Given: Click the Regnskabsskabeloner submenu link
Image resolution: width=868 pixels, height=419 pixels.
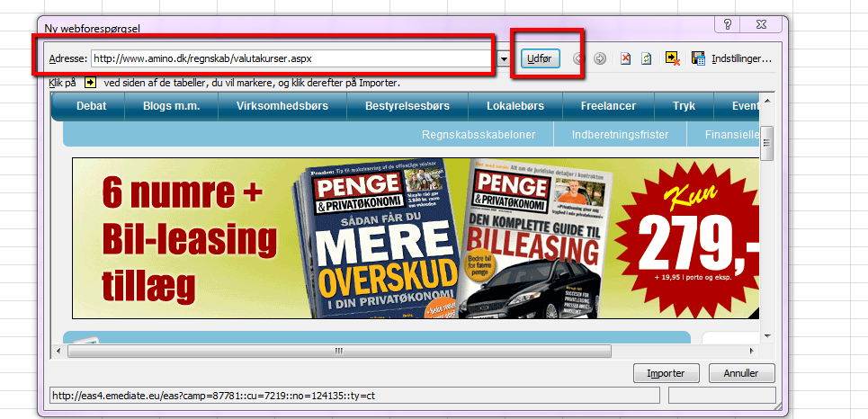Looking at the screenshot, I should (x=479, y=135).
